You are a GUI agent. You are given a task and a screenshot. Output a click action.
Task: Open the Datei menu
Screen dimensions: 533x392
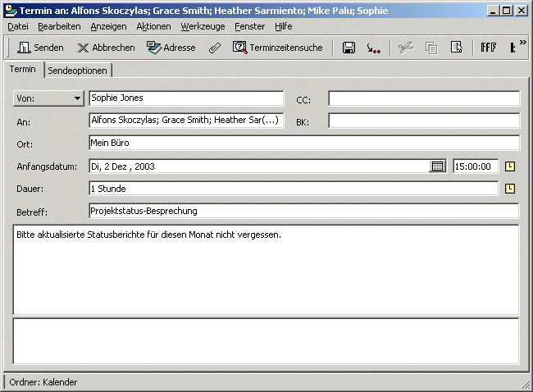click(18, 26)
